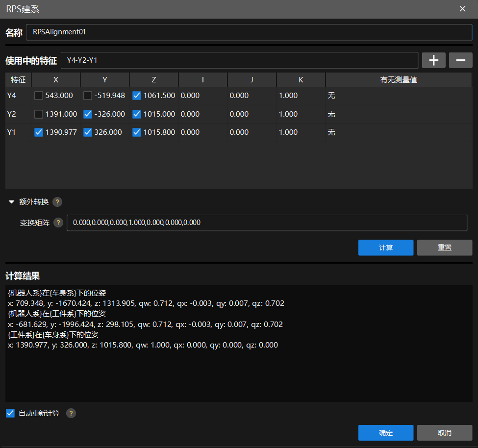
Task: Click the minus icon to remove feature
Action: point(460,60)
